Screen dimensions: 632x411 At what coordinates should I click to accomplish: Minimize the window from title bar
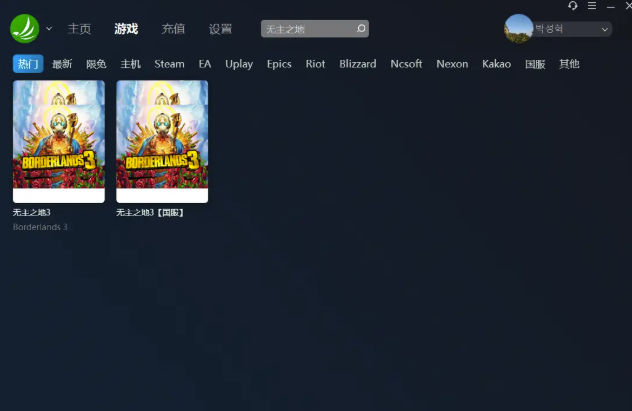pyautogui.click(x=610, y=6)
